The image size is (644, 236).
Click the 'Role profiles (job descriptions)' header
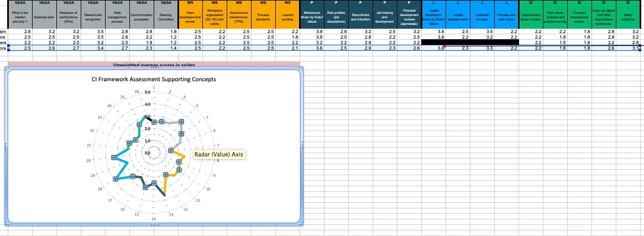tap(336, 17)
